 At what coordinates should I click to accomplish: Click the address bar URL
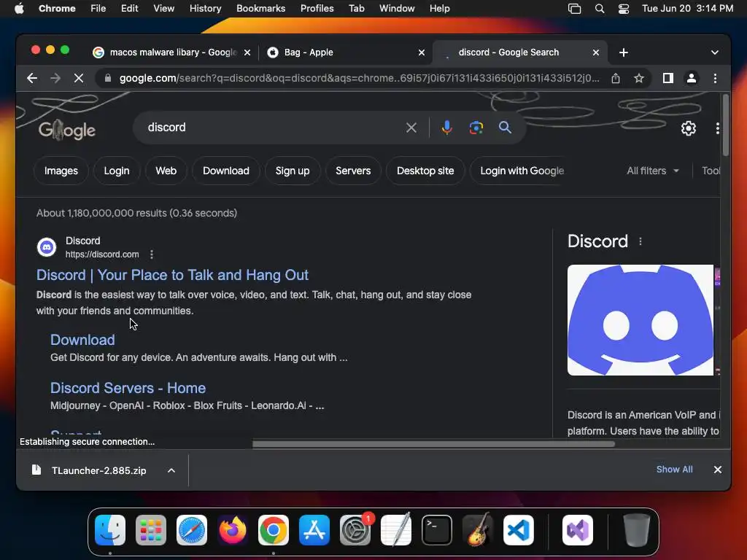(x=359, y=78)
